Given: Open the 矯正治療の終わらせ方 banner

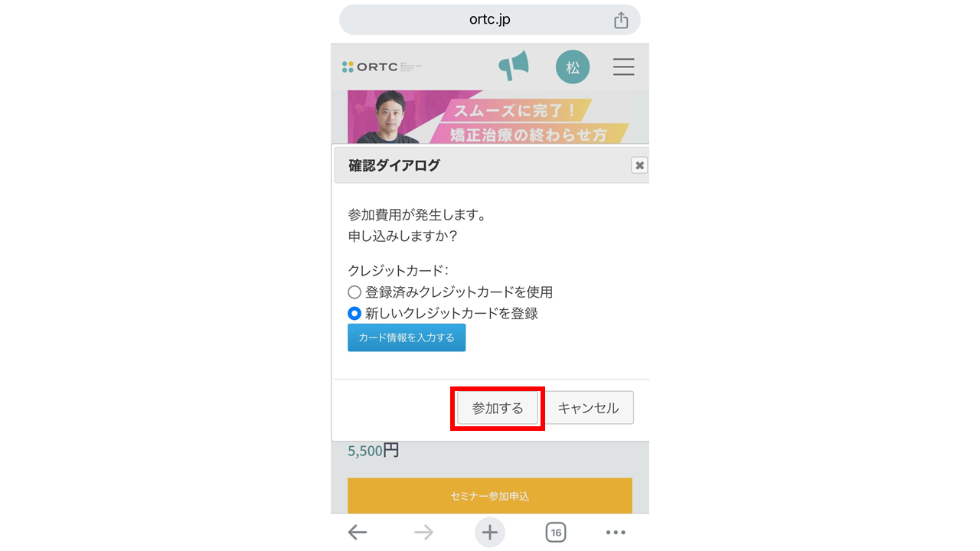Looking at the screenshot, I should [x=490, y=117].
